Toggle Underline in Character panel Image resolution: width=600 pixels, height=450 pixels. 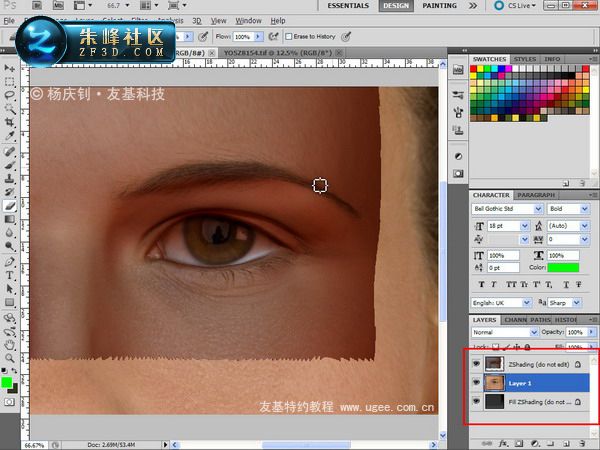(566, 284)
